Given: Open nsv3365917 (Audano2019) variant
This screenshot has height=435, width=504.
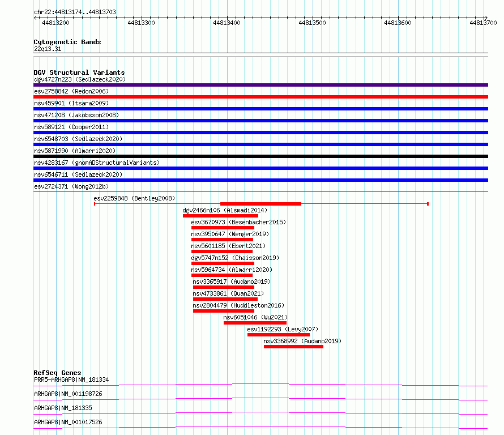Looking at the screenshot, I should click(232, 282).
